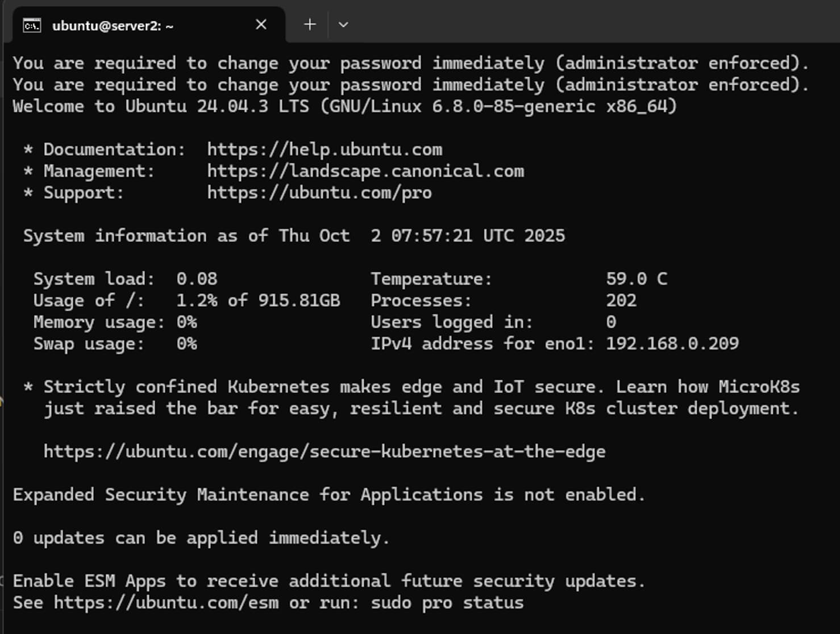Click the temperature value 59.0 C
The image size is (840, 634).
636,279
